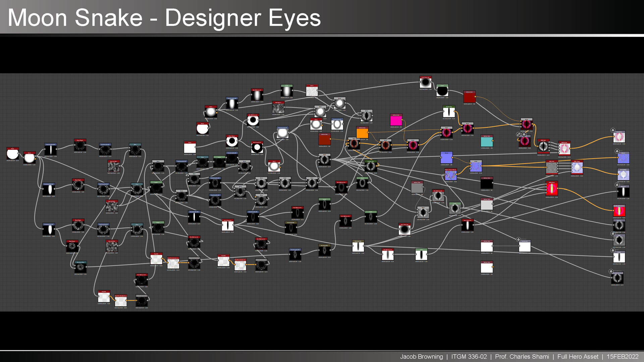The image size is (644, 362).
Task: Select the grayscale RGBA Split eye node
Action: coord(543,146)
